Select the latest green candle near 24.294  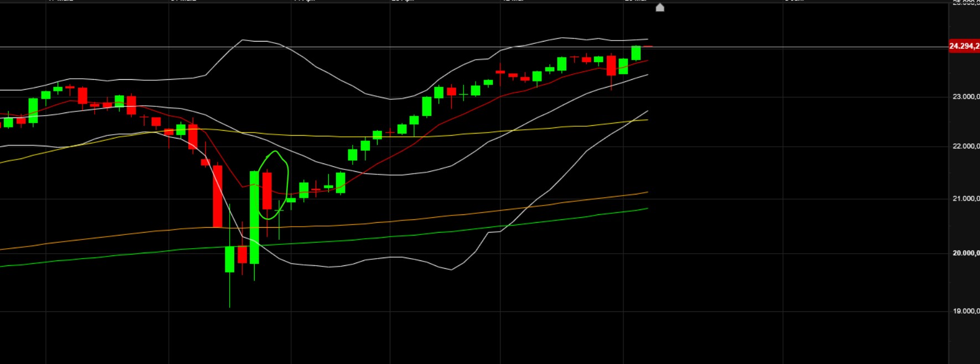pyautogui.click(x=636, y=53)
